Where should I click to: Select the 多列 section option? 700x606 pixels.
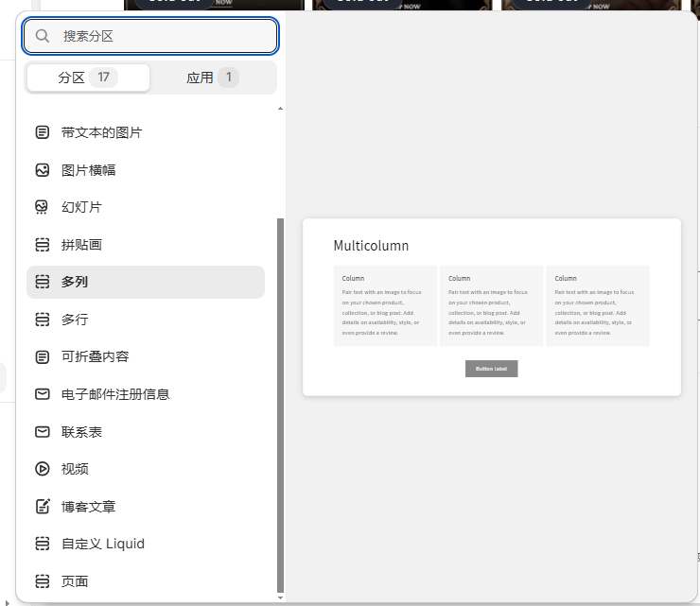click(x=146, y=282)
